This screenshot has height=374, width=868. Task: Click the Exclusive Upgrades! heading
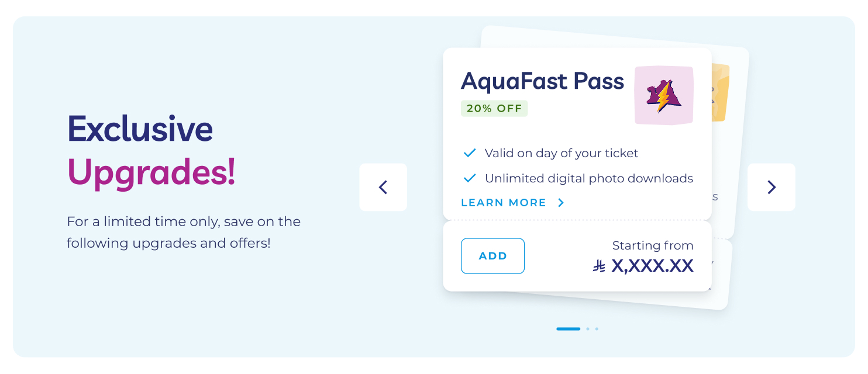[151, 150]
